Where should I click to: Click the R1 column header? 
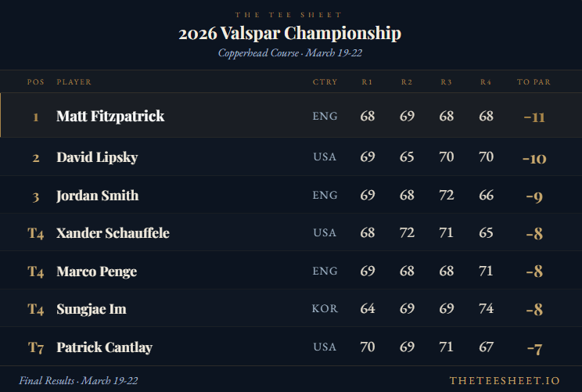pyautogui.click(x=367, y=82)
